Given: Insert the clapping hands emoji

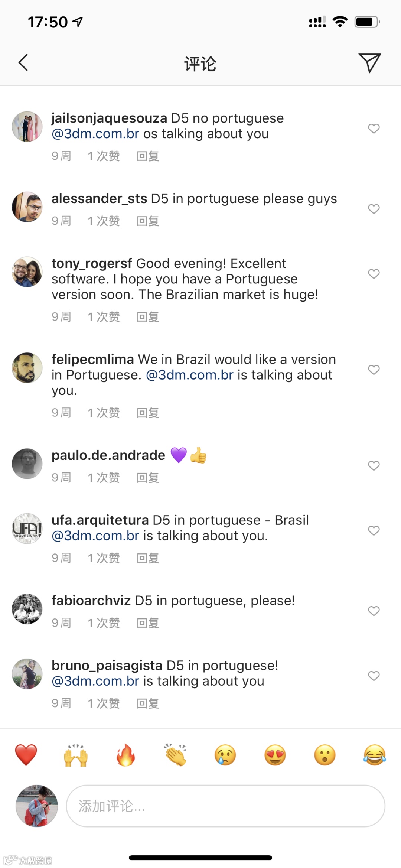Looking at the screenshot, I should click(175, 755).
